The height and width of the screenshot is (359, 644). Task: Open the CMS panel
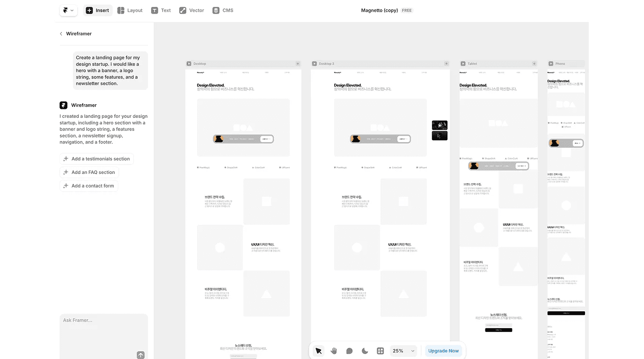pos(223,10)
